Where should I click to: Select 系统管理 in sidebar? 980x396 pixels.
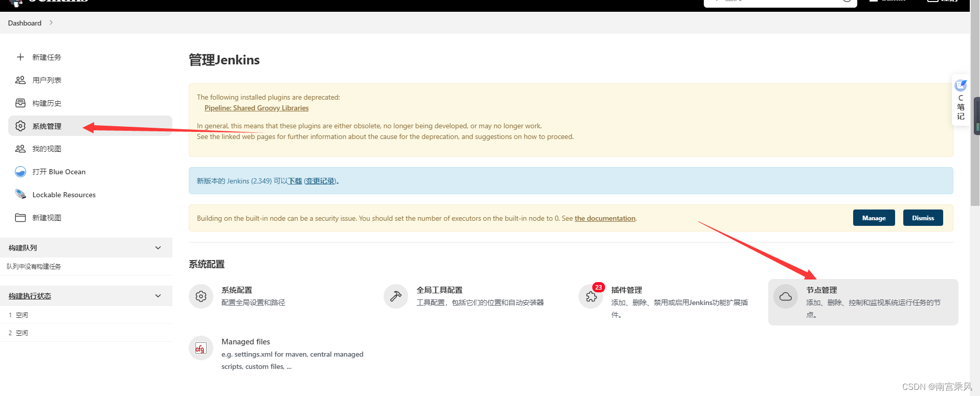(x=90, y=126)
